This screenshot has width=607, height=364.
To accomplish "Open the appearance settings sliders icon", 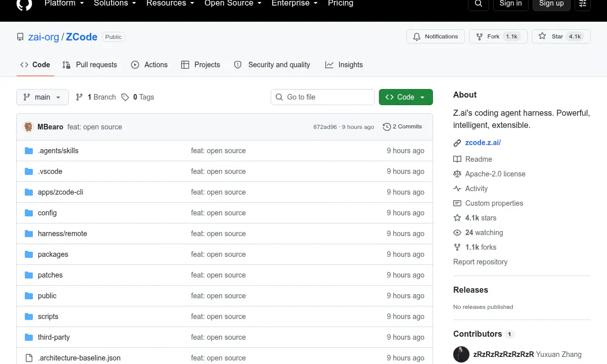I will [x=583, y=4].
